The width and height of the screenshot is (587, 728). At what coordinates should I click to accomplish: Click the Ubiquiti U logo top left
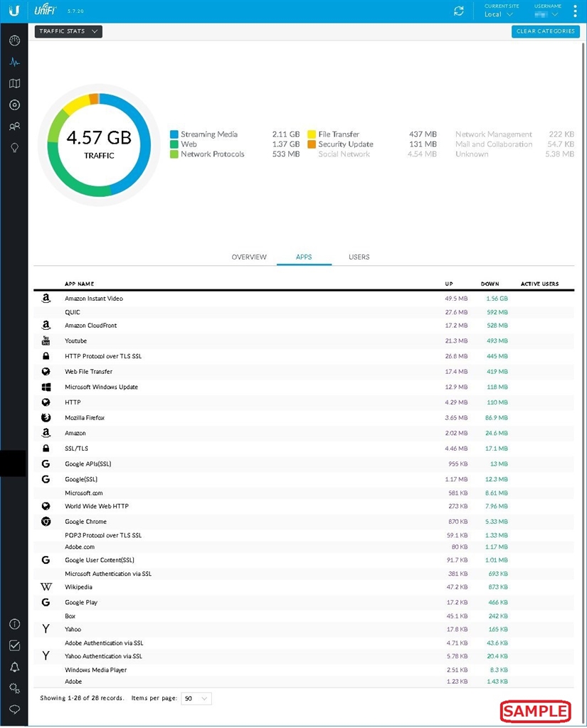14,10
